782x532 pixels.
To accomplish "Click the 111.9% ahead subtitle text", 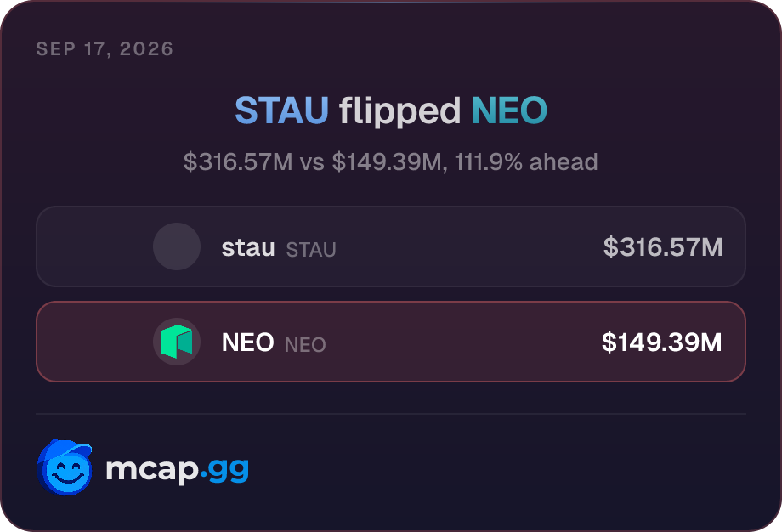I will point(526,162).
